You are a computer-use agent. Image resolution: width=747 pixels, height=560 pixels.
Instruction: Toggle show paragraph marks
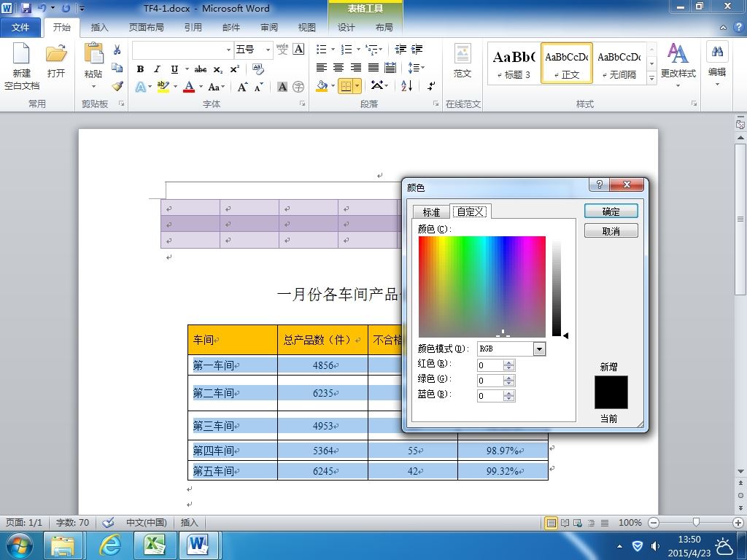[x=431, y=86]
